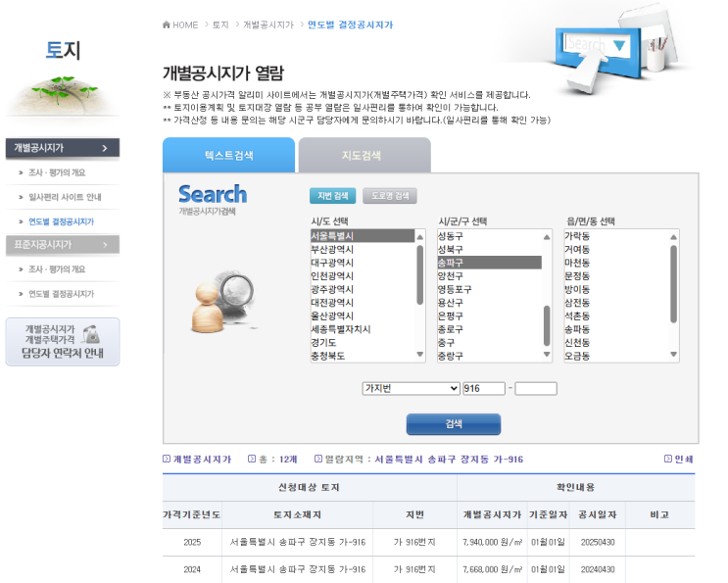Open highlighted 연도별 결정공시지가 sidebar link
This screenshot has height=583, width=728.
pos(61,221)
